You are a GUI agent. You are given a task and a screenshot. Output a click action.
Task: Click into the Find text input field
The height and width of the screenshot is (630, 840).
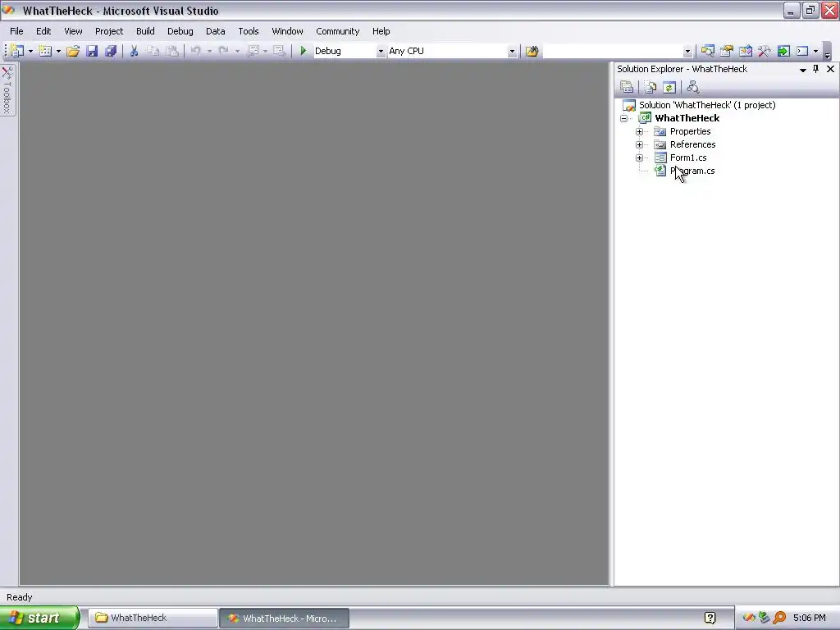[613, 52]
